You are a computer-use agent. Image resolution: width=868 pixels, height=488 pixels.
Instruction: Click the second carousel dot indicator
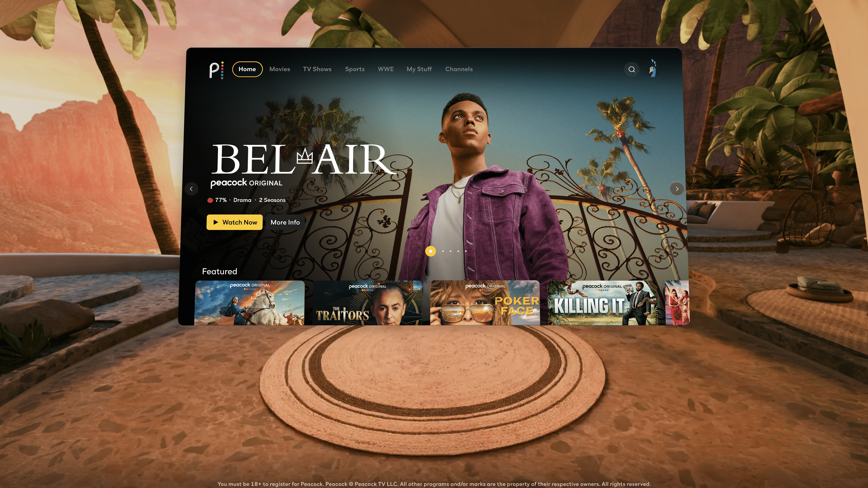click(x=443, y=251)
